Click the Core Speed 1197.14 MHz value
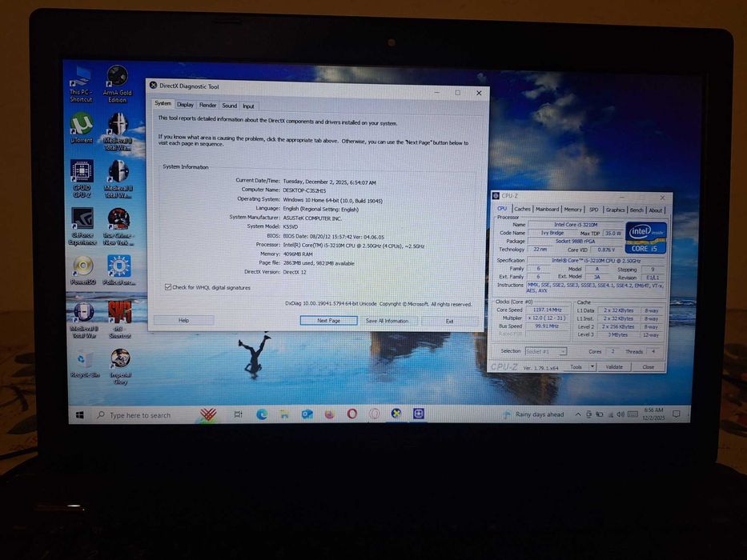 [x=547, y=310]
